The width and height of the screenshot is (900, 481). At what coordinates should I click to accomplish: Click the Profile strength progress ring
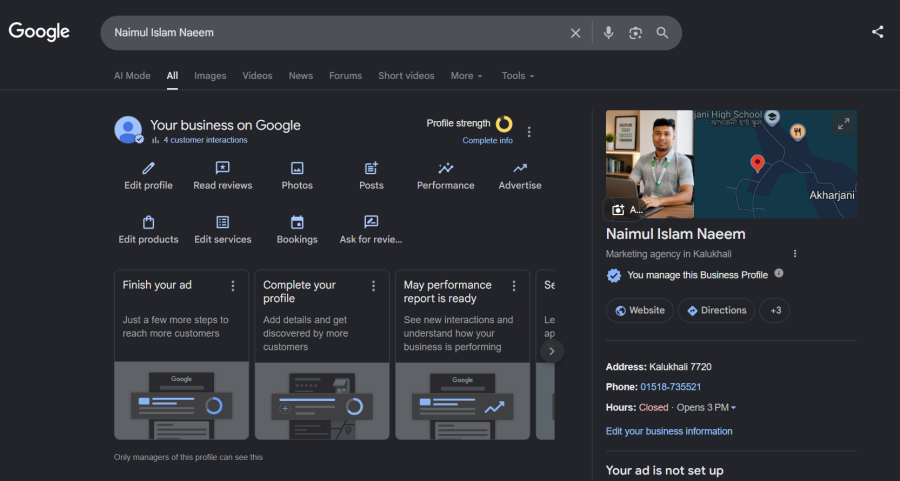click(x=504, y=124)
